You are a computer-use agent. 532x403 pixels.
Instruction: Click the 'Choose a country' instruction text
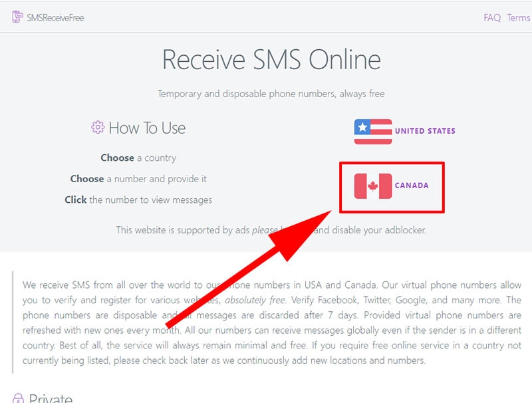pyautogui.click(x=138, y=158)
